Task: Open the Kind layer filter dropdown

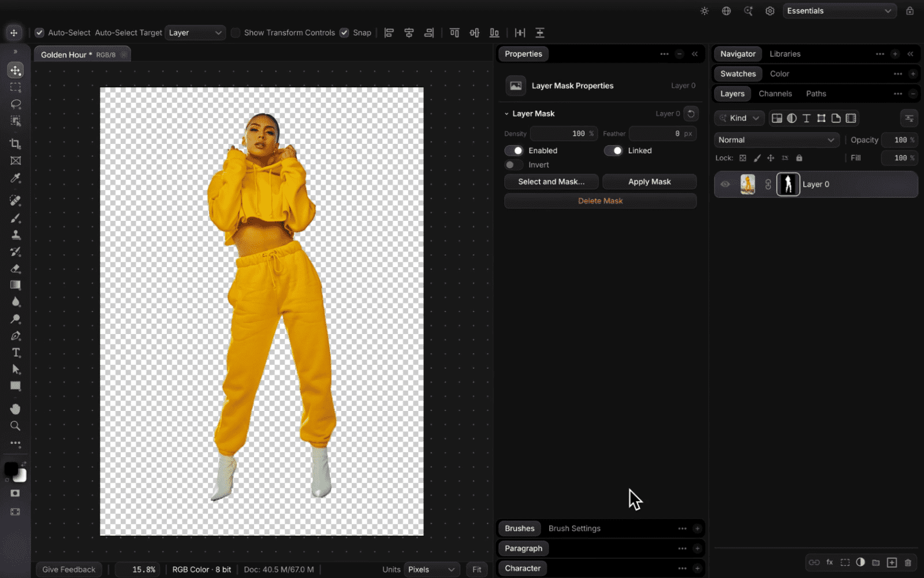Action: coord(740,118)
